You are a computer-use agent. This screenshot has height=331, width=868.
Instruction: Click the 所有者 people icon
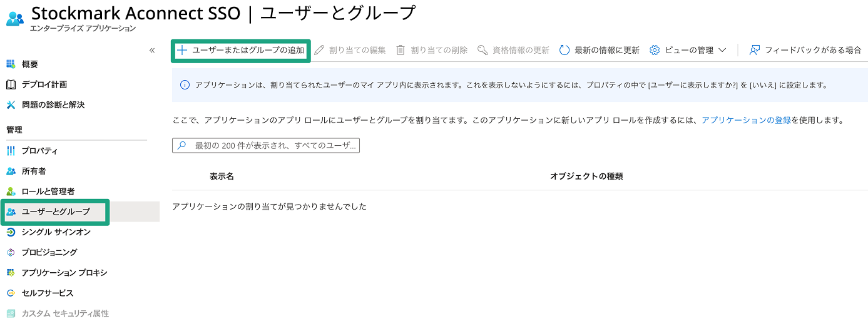pos(11,171)
